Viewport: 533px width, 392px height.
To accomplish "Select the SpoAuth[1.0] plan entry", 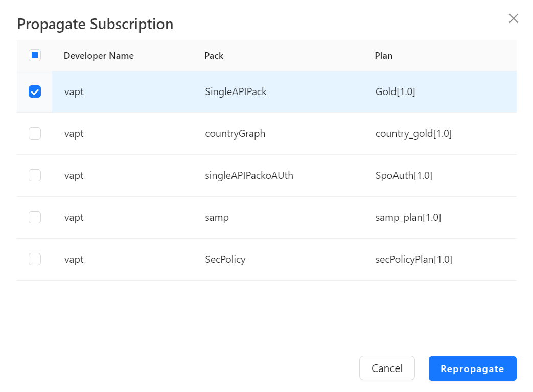I will point(403,176).
